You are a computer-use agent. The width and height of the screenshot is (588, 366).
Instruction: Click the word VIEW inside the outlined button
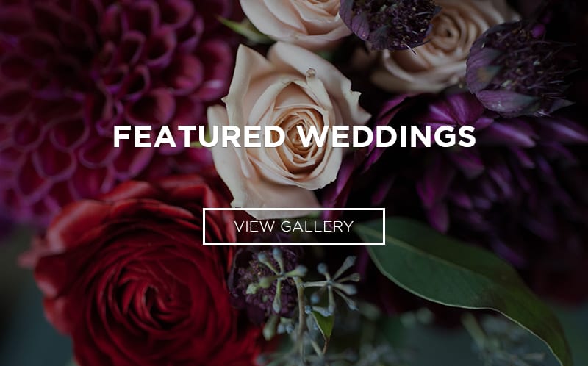coord(255,226)
